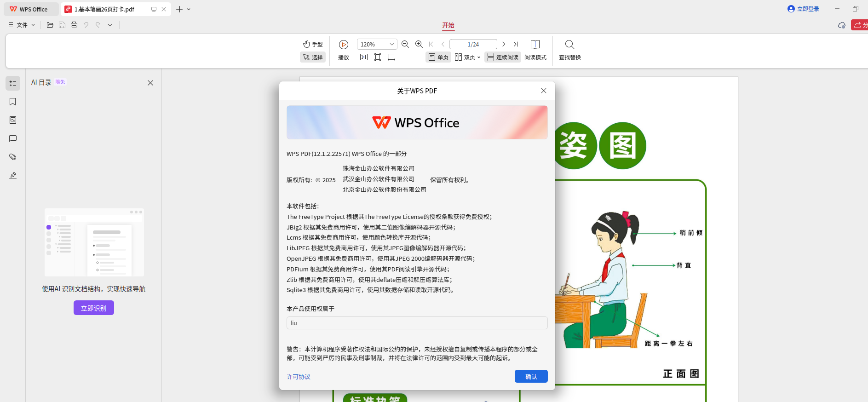This screenshot has height=402, width=868.
Task: Expand quick access toolbar more arrow
Action: [x=110, y=25]
